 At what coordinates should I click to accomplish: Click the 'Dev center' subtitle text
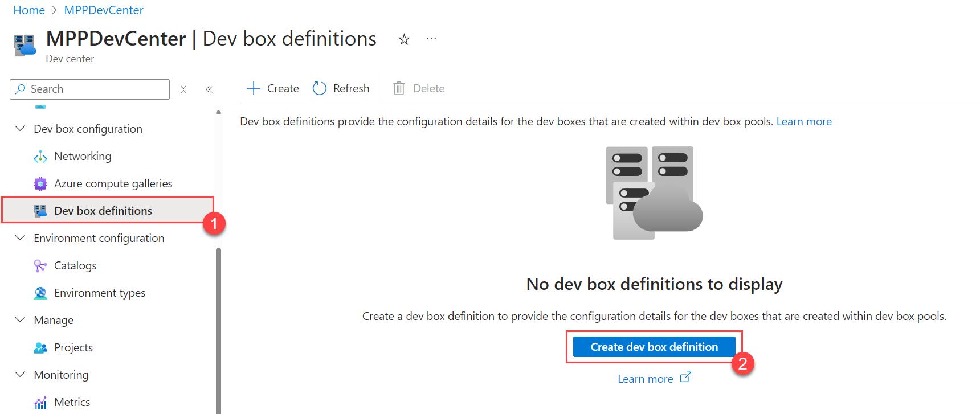(x=70, y=59)
